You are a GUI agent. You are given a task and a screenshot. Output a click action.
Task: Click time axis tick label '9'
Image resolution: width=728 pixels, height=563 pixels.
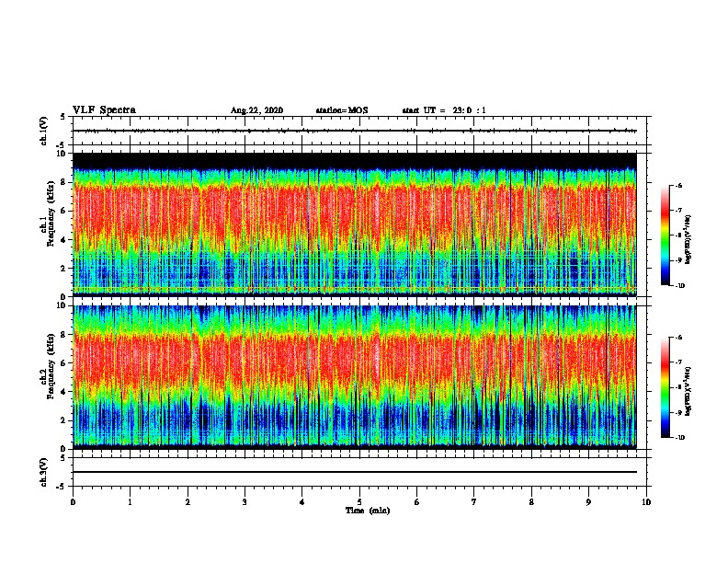click(x=588, y=502)
